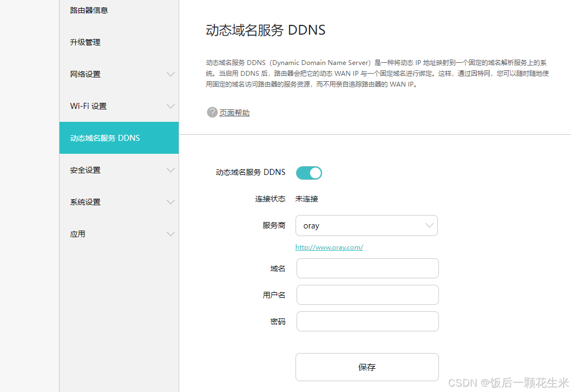Select 动态域名服务 DDNS sidebar item
The image size is (571, 392).
(119, 138)
